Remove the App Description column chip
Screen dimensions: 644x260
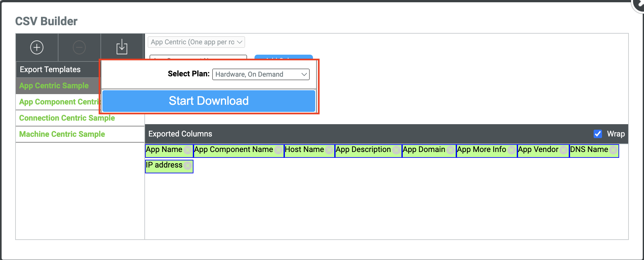(396, 150)
